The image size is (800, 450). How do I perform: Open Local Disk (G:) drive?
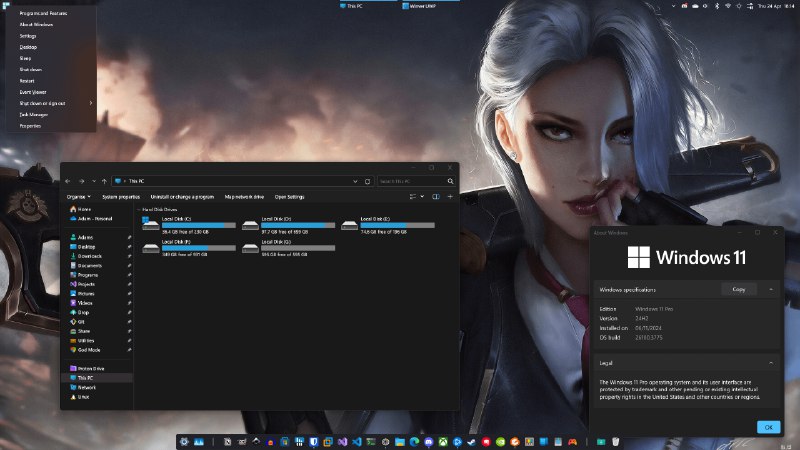[289, 248]
